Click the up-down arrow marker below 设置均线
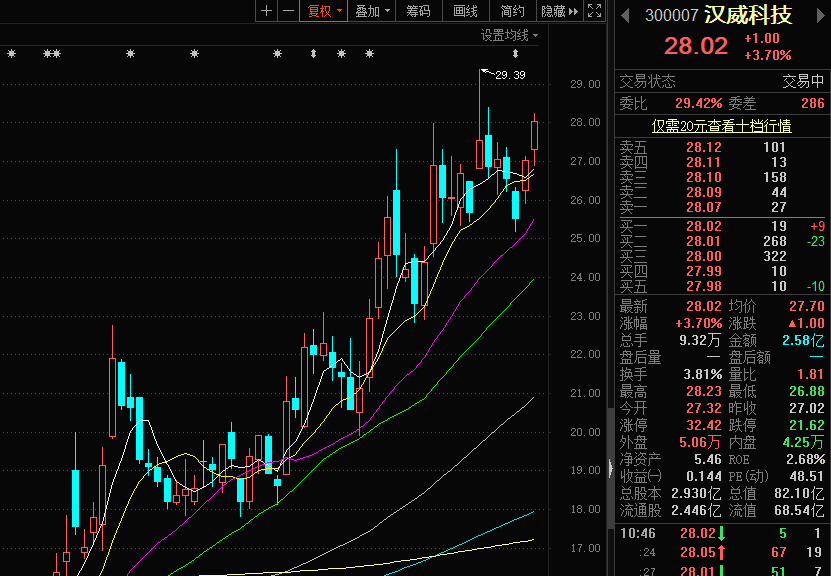Viewport: 831px width, 576px height. pos(529,54)
